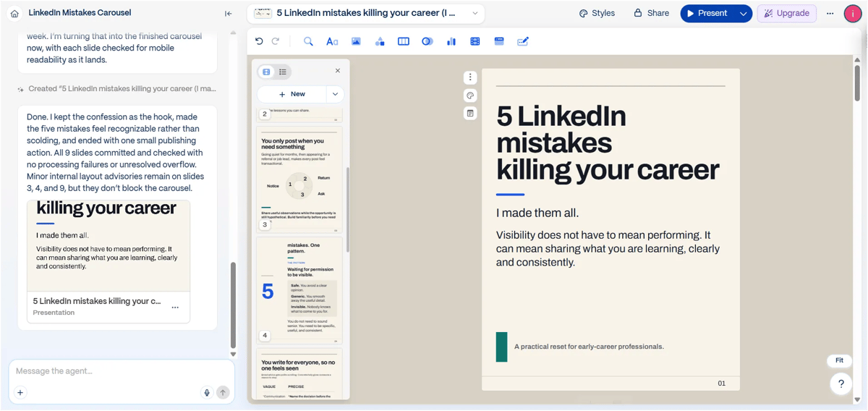Screen dimensions: 868x411
Task: Open the presentation preview card in chat
Action: point(109,261)
